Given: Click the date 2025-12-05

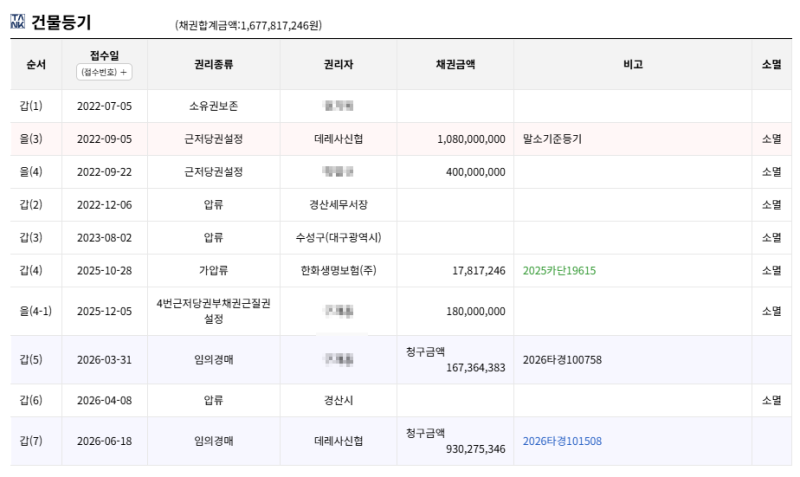Looking at the screenshot, I should [104, 311].
